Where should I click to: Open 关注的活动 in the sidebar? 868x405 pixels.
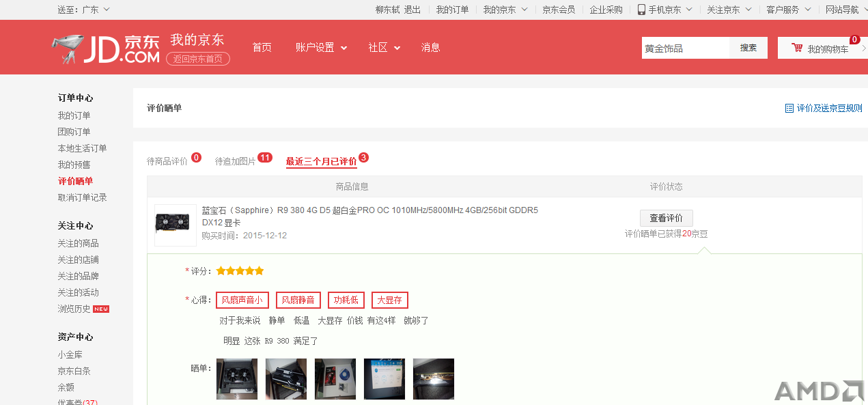(x=78, y=292)
